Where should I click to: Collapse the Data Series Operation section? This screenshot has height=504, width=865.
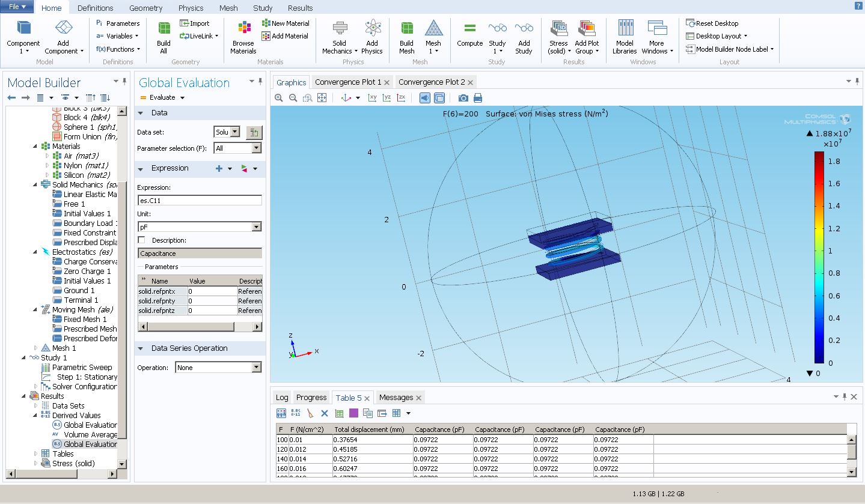click(141, 348)
